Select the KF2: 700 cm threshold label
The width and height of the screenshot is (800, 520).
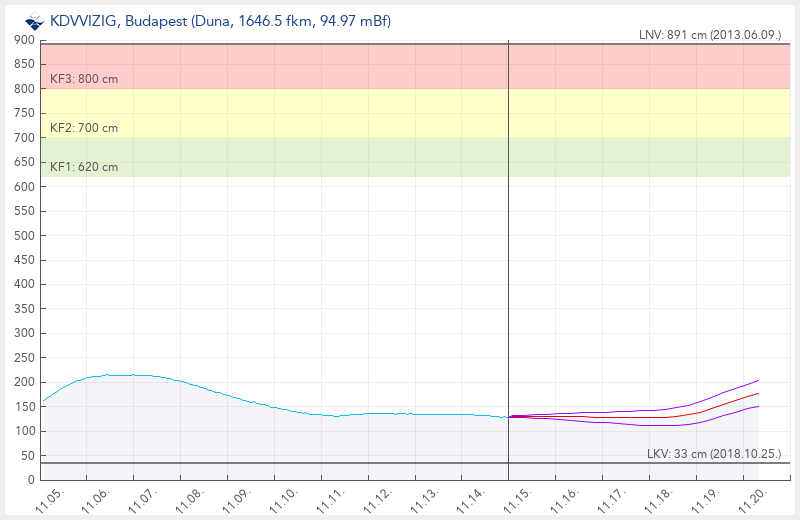84,128
